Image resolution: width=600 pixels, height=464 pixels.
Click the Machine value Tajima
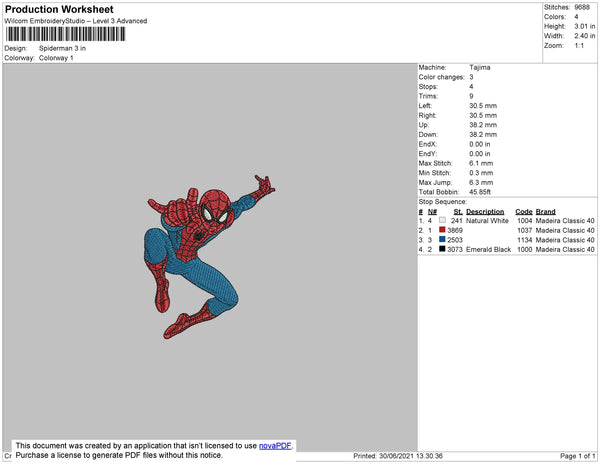pyautogui.click(x=480, y=67)
